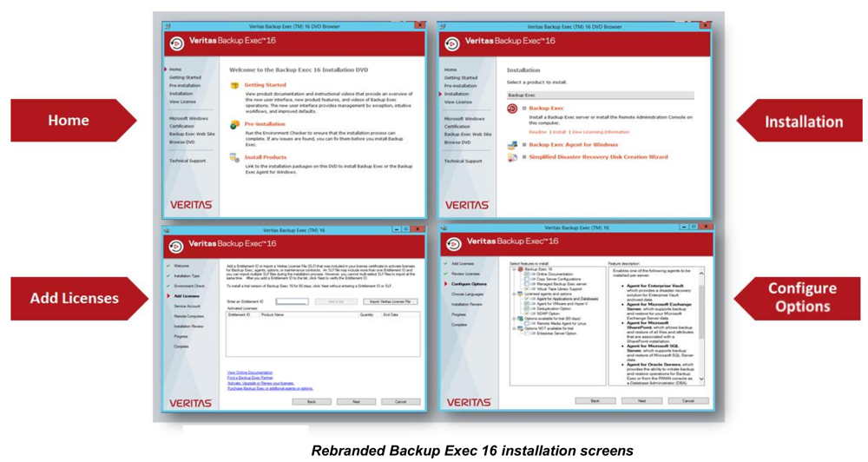Select Pre-installation in the Home window sidebar
Image resolution: width=868 pixels, height=462 pixels.
tap(185, 86)
